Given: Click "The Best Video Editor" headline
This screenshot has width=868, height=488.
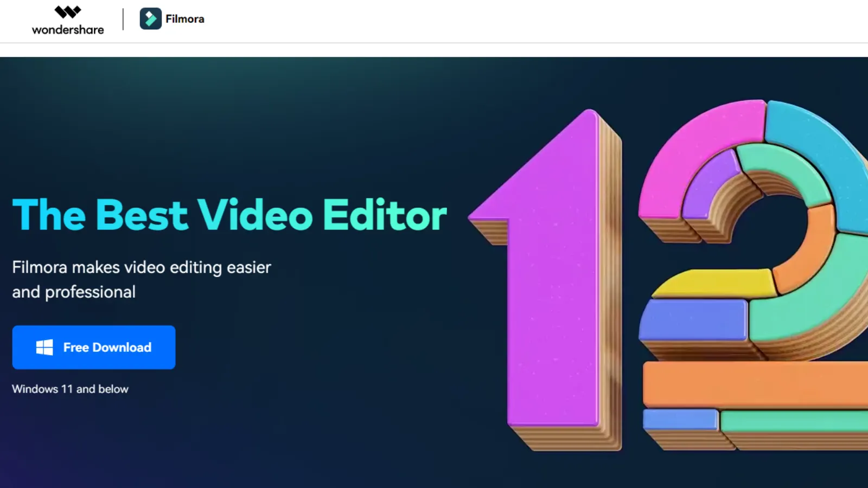Looking at the screenshot, I should pos(229,215).
